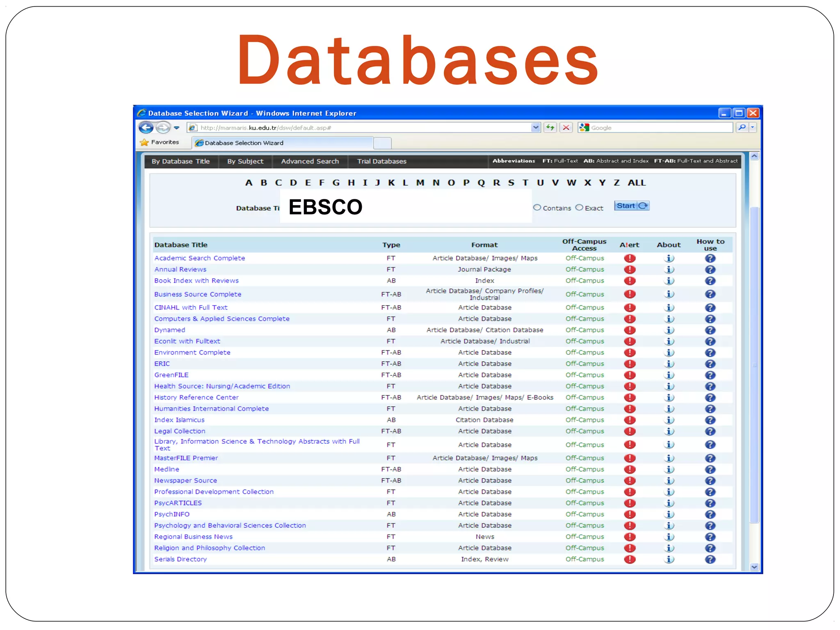Click Off-Campus access for Religion and Philosophy Collection
840x630 pixels.
[584, 548]
